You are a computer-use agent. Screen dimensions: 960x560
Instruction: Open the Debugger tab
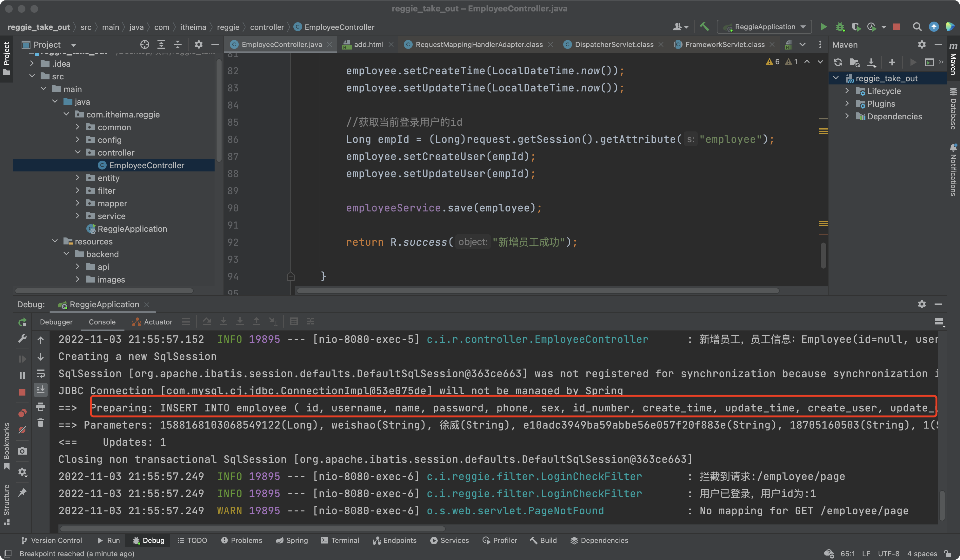click(56, 322)
